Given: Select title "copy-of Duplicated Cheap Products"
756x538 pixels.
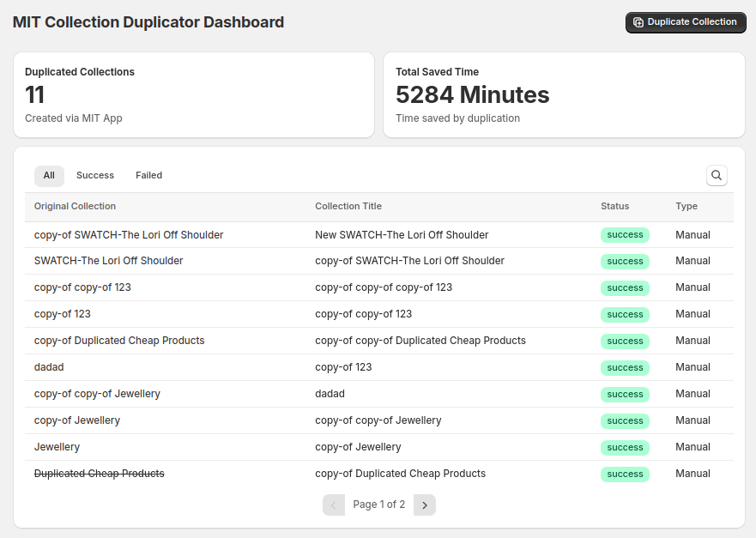Looking at the screenshot, I should click(x=400, y=474).
